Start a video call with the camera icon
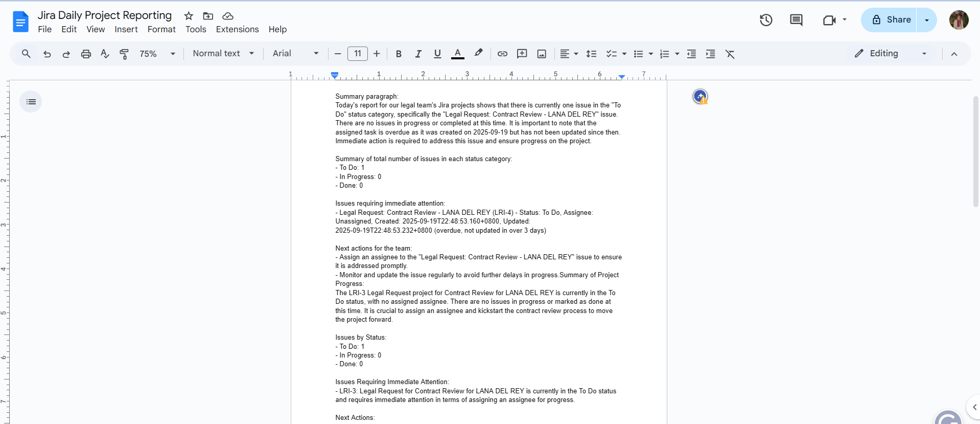Screen dimensions: 980x424 (829, 20)
